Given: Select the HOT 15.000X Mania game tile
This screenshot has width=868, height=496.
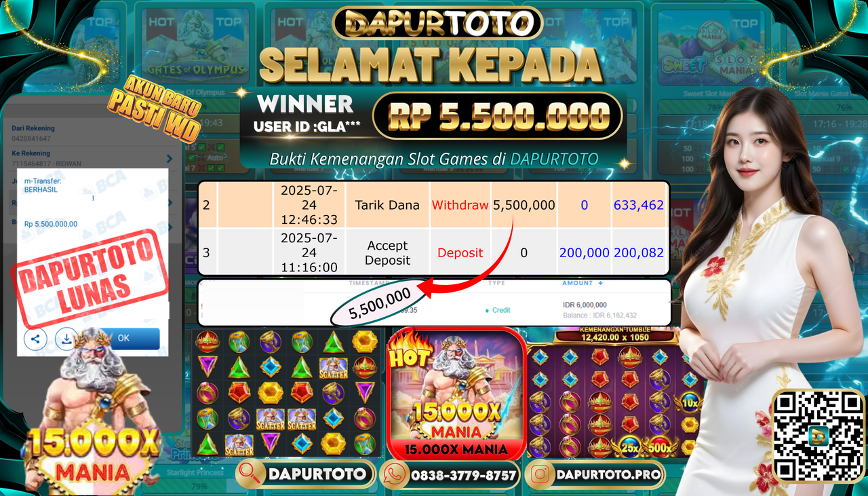Looking at the screenshot, I should [456, 392].
